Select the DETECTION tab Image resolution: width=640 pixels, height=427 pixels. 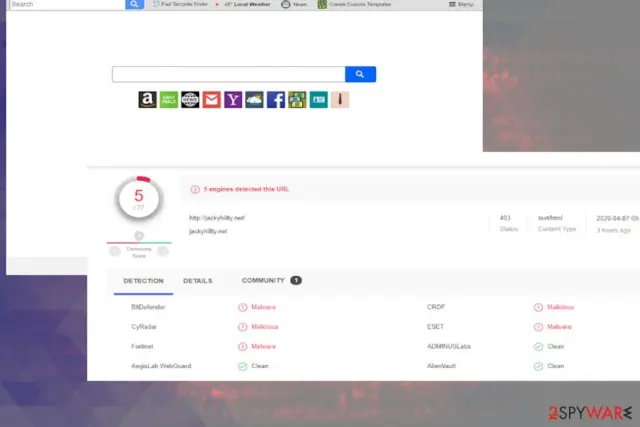click(x=143, y=281)
